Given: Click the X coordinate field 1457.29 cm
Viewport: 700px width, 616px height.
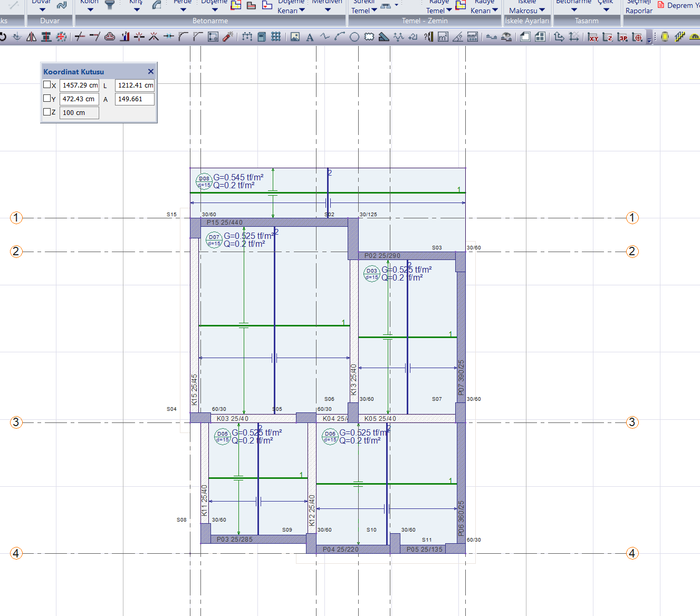Looking at the screenshot, I should (x=80, y=85).
